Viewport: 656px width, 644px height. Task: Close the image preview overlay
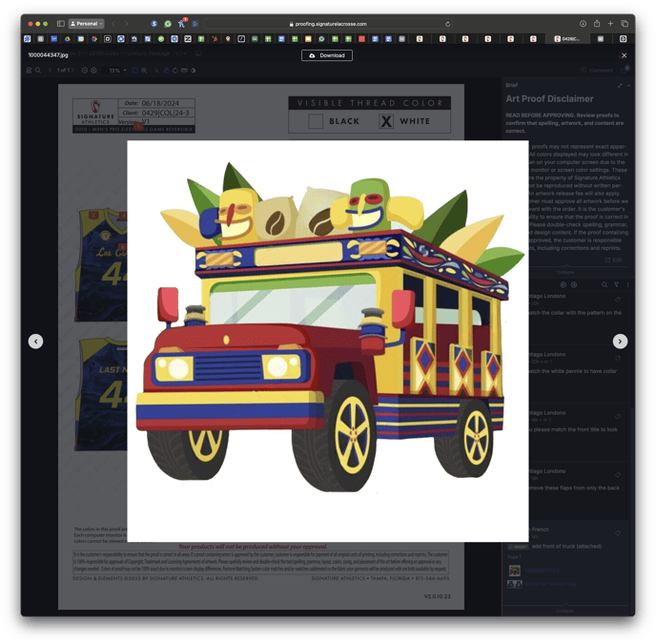tap(624, 55)
